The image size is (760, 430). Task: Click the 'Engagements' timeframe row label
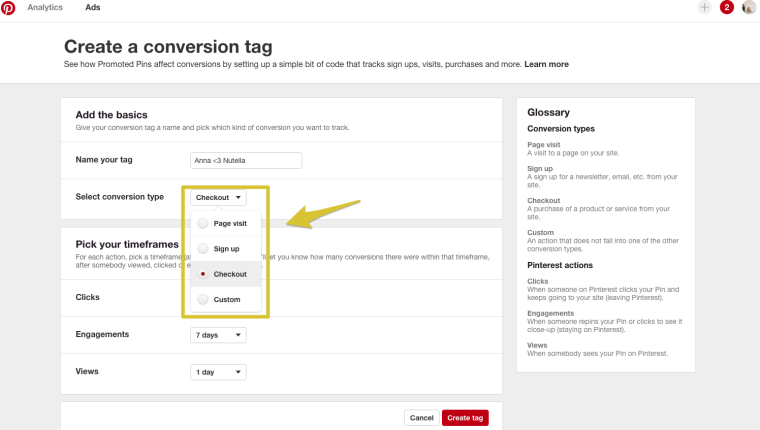102,334
